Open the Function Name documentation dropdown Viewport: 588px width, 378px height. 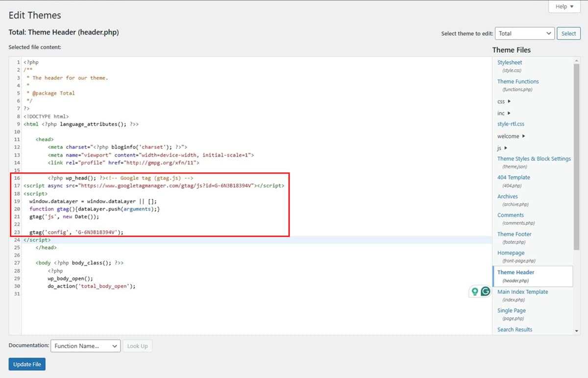coord(85,346)
